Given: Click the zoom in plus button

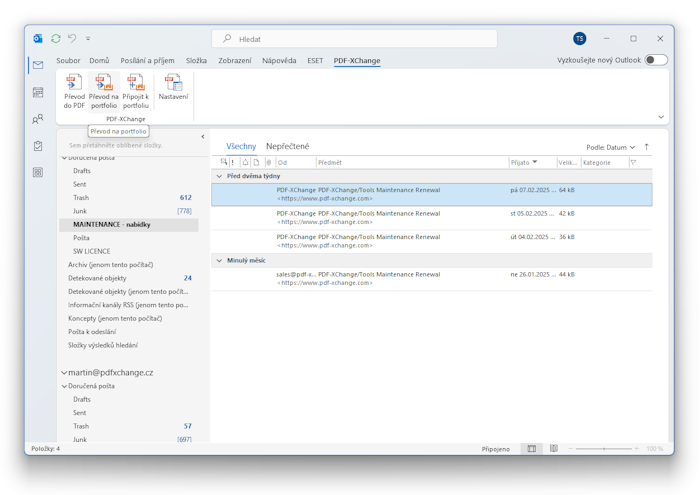Looking at the screenshot, I should click(637, 449).
